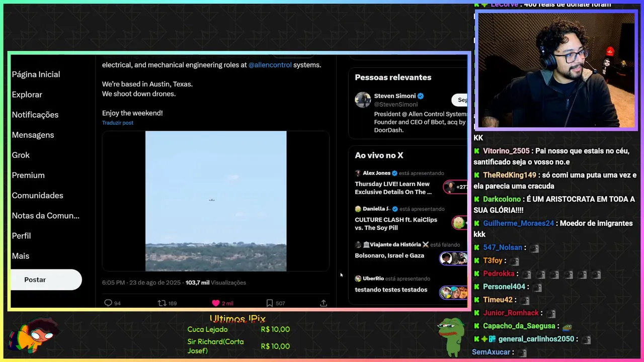This screenshot has height=362, width=644.
Task: Play the drone video in the post
Action: coord(216,201)
